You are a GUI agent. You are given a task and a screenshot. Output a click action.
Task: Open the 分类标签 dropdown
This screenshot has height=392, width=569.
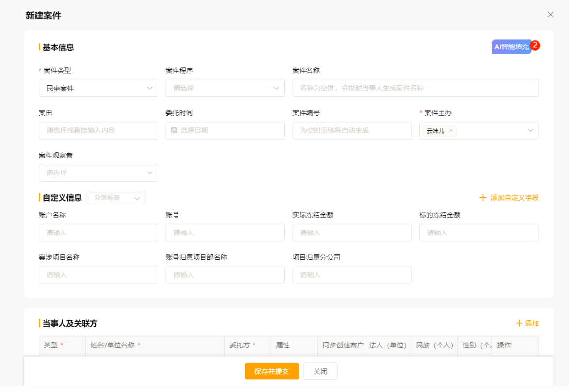[x=116, y=198]
